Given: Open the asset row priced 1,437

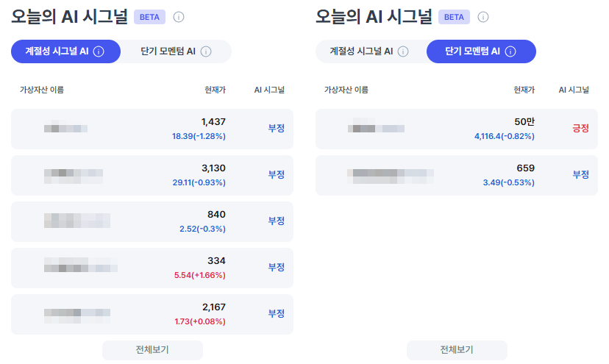Looking at the screenshot, I should [x=152, y=129].
